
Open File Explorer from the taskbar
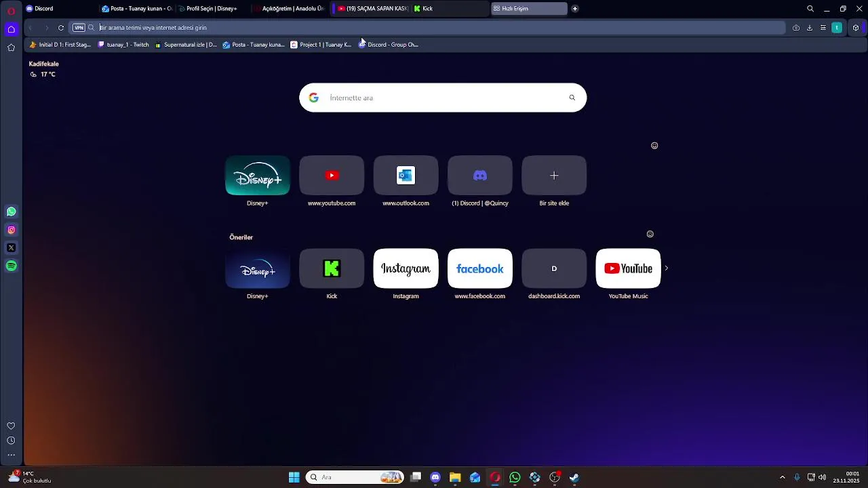[455, 477]
